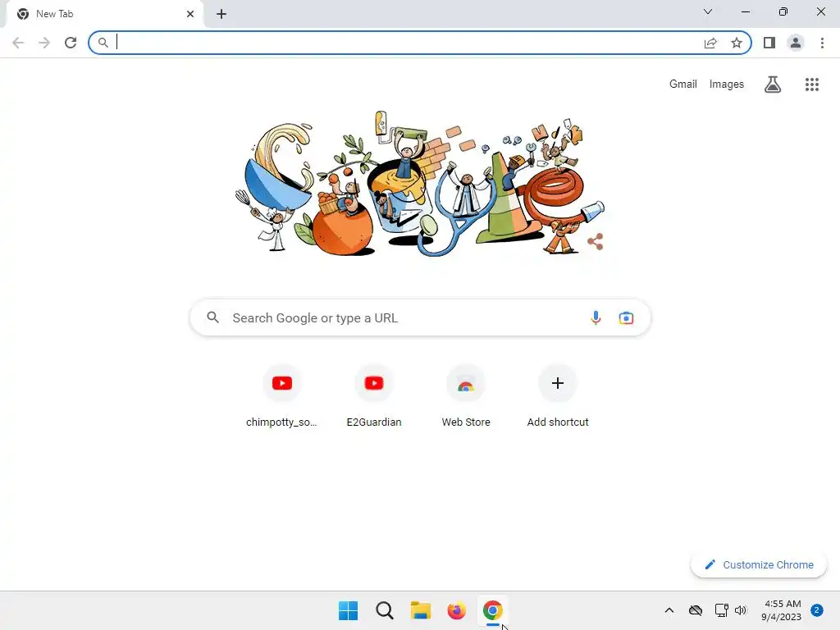Open the notifications badge

coord(817,610)
